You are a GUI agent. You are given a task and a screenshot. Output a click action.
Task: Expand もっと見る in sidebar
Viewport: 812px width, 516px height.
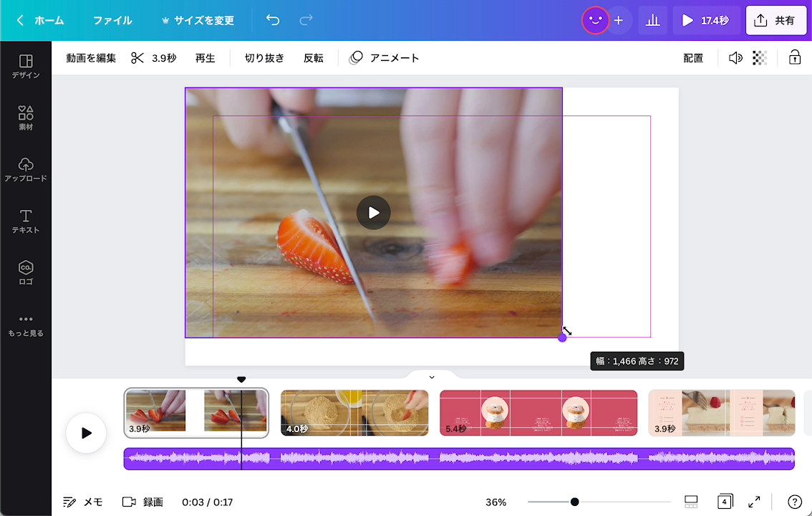[25, 325]
